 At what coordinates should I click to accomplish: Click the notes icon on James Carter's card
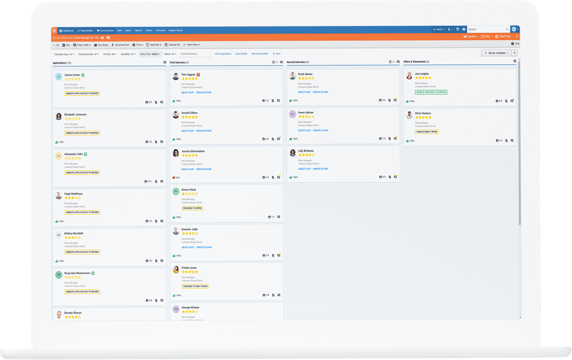tap(162, 102)
